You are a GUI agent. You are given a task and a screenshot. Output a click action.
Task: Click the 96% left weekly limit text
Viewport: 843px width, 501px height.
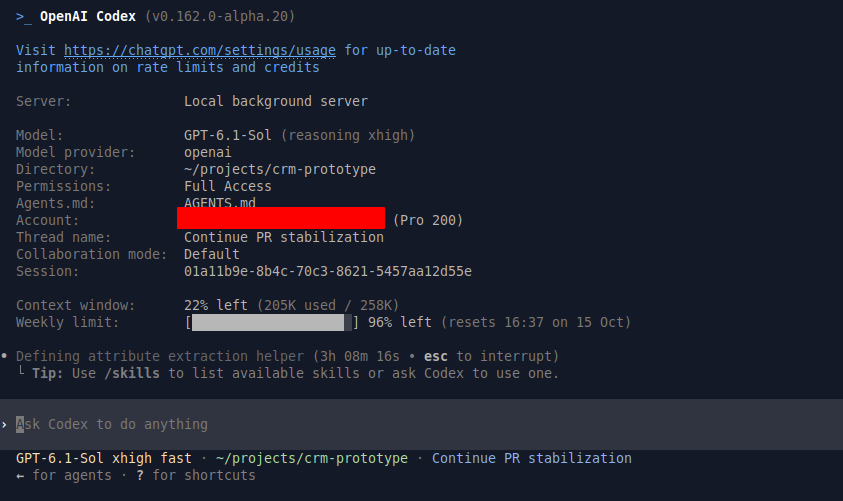pyautogui.click(x=400, y=323)
